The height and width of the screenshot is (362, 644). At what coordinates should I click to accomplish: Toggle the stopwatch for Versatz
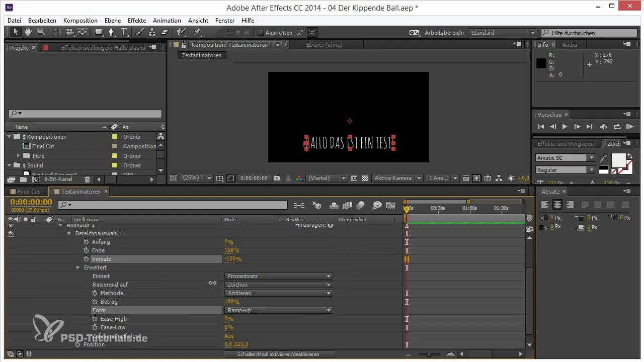pyautogui.click(x=86, y=259)
